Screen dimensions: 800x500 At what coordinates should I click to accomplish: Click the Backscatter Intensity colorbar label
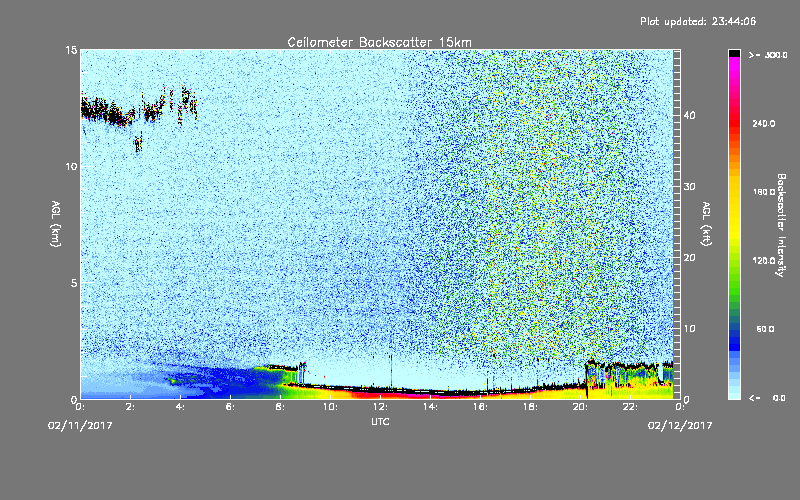coord(781,225)
